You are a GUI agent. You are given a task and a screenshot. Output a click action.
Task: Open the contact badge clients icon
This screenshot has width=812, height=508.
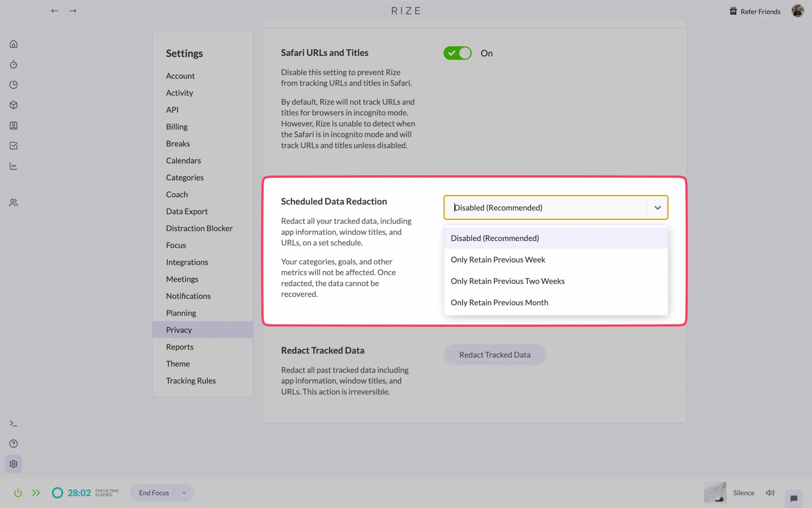click(13, 125)
